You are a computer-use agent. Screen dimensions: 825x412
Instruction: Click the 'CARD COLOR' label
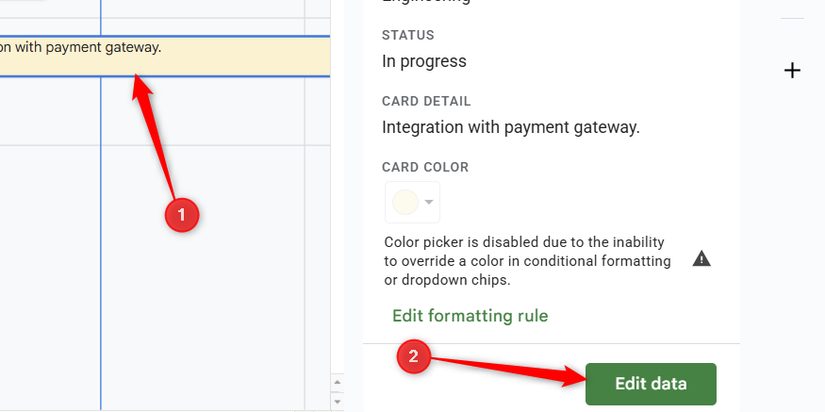coord(425,167)
